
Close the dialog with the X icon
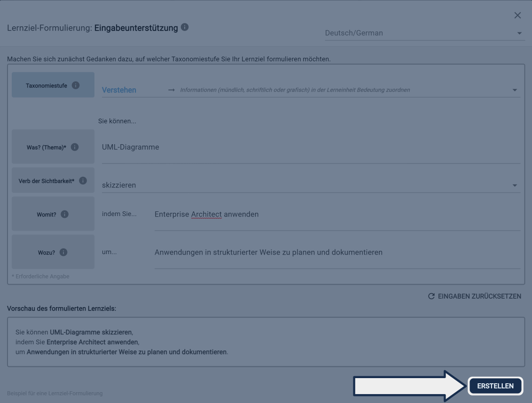(x=517, y=15)
